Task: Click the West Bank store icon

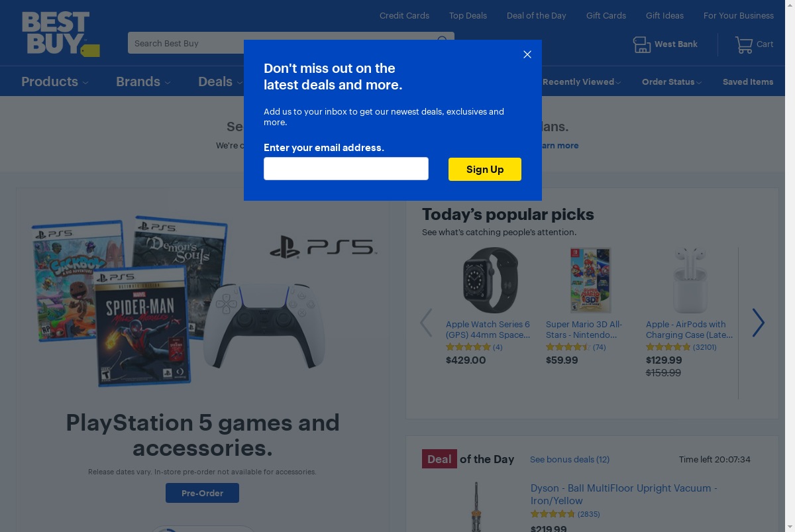Action: 642,44
